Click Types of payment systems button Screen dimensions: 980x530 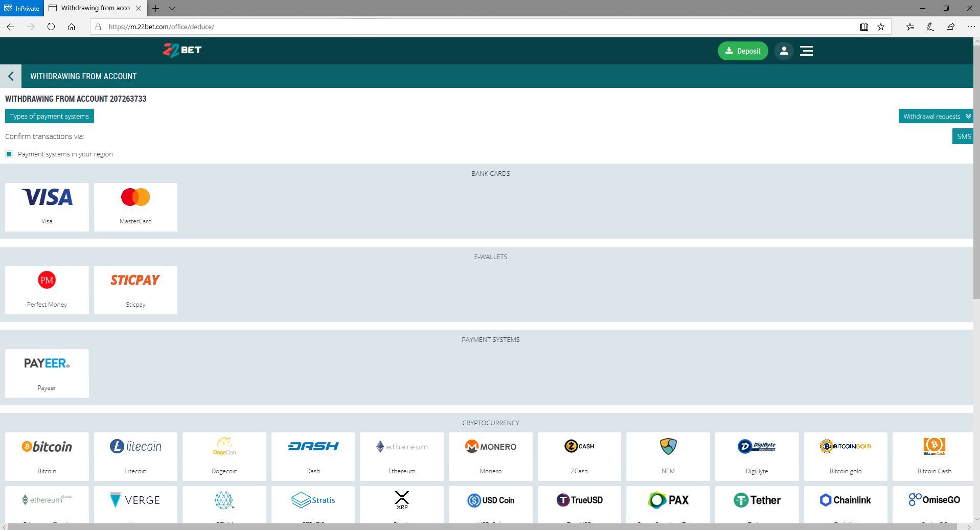(49, 116)
